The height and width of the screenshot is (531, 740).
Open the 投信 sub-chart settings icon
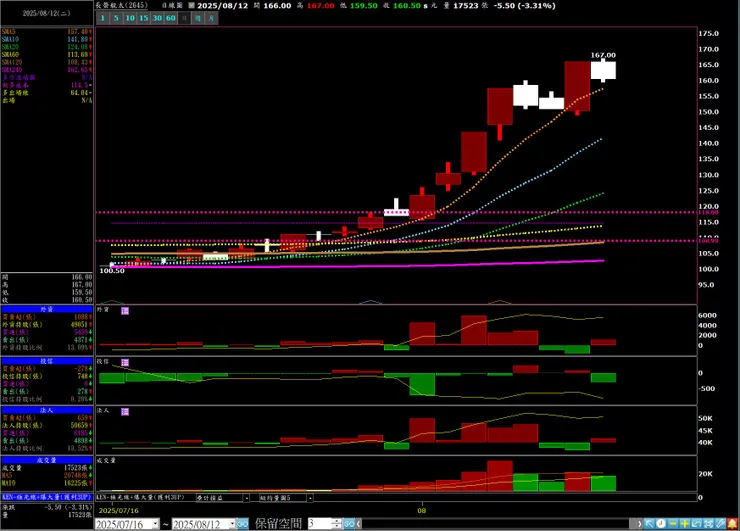(x=125, y=362)
